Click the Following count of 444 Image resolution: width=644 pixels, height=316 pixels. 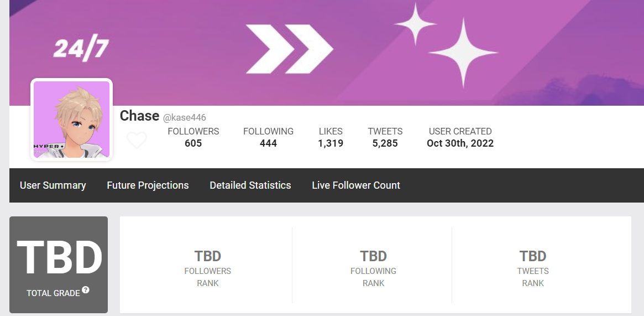(x=268, y=143)
